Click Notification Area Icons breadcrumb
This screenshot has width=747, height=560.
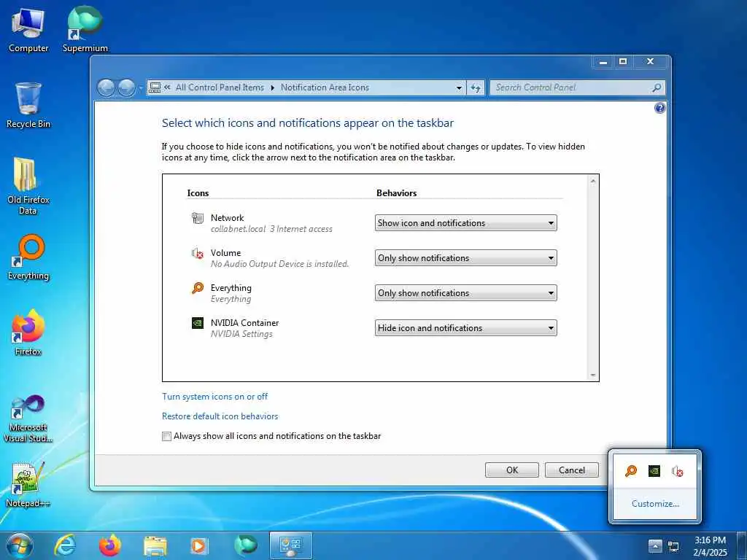pos(325,87)
